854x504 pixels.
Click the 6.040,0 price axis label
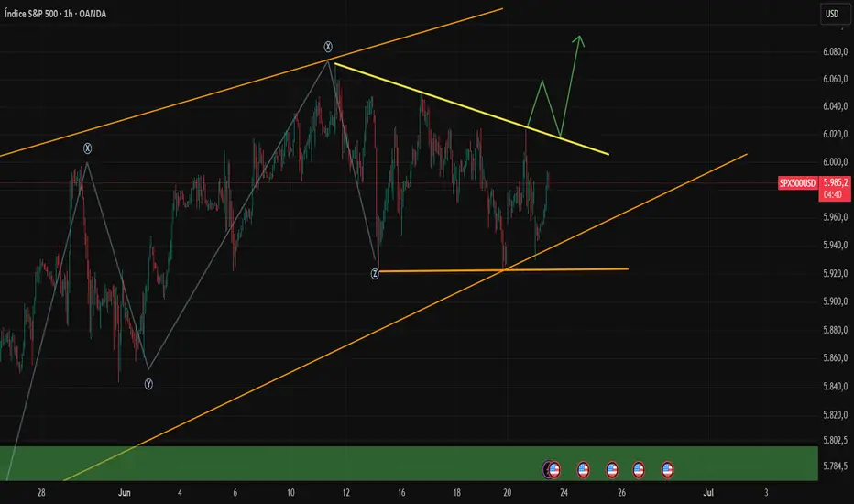(x=835, y=106)
